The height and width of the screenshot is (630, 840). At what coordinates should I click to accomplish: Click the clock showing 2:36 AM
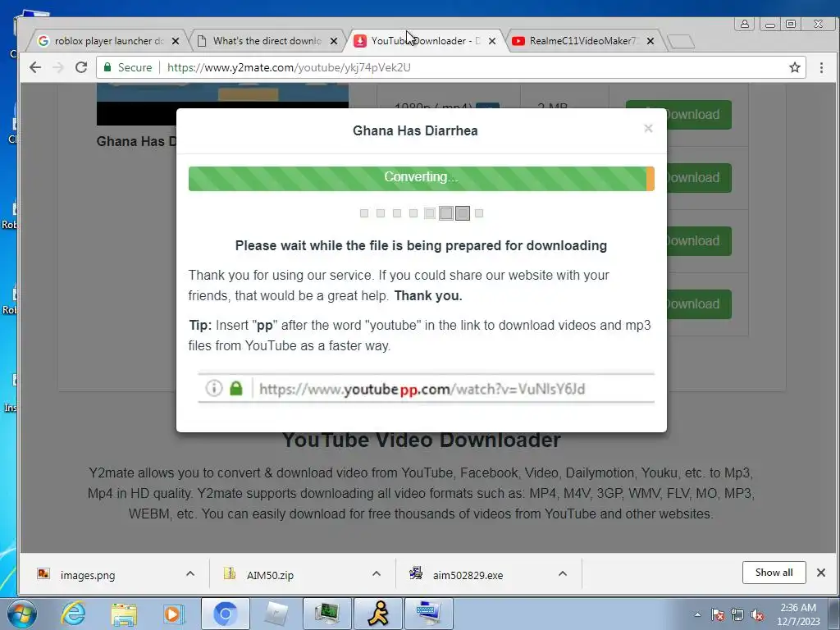pos(798,614)
